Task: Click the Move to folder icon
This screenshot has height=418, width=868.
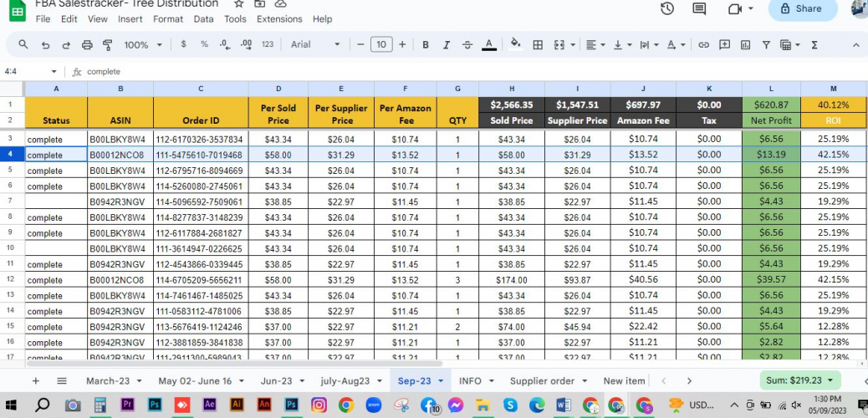Action: pyautogui.click(x=259, y=4)
